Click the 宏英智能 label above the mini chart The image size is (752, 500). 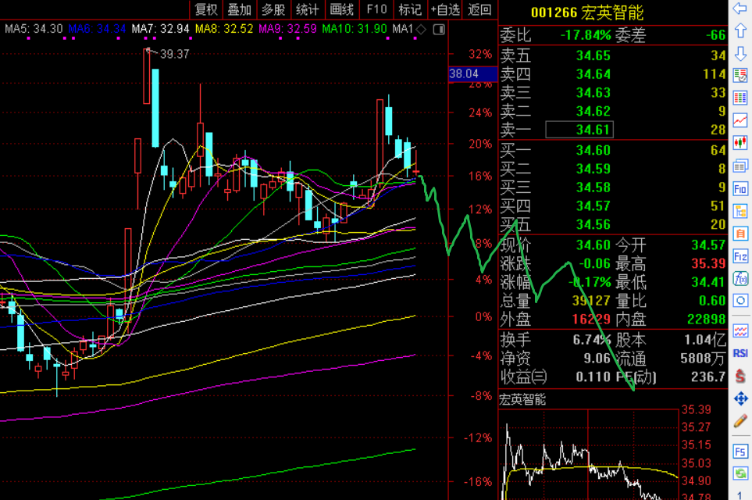(x=522, y=399)
